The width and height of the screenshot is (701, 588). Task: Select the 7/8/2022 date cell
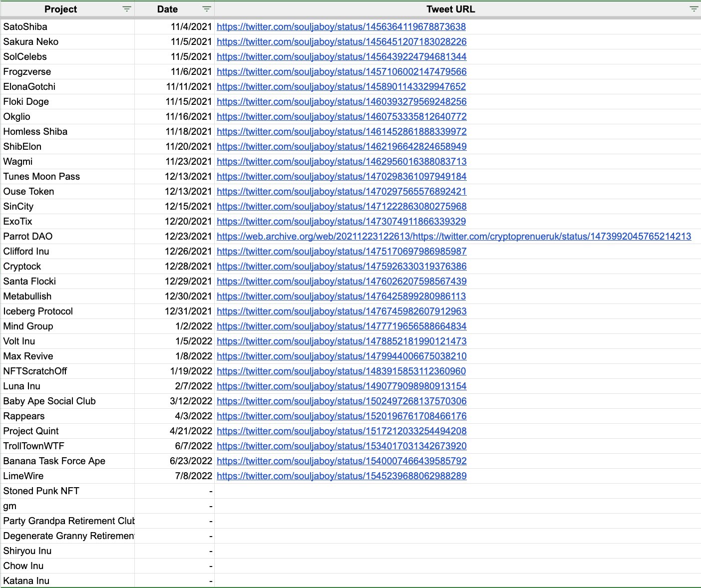[x=174, y=476]
